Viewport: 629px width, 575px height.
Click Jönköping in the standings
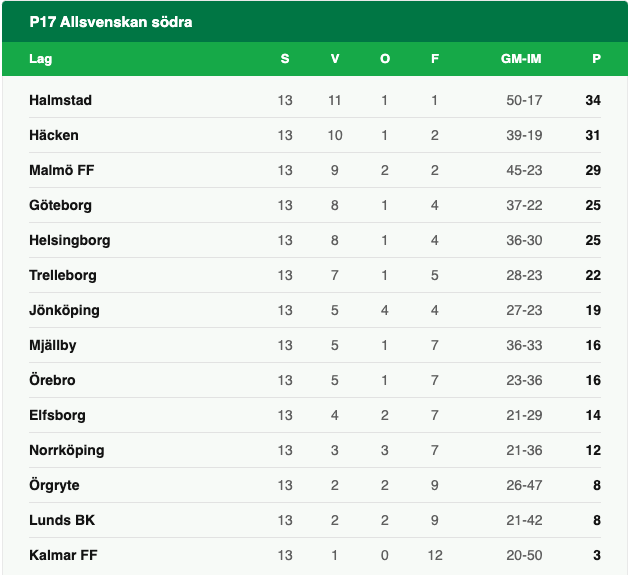tap(64, 310)
